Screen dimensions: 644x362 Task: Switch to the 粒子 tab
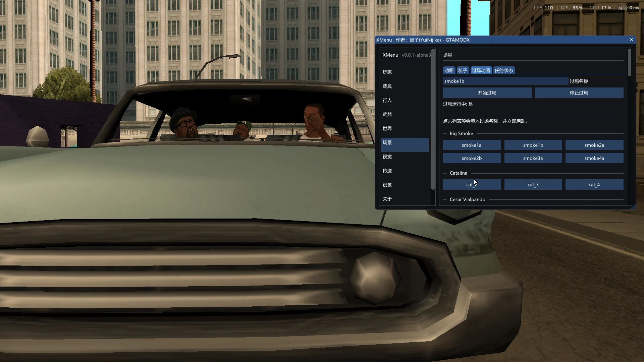pyautogui.click(x=463, y=70)
